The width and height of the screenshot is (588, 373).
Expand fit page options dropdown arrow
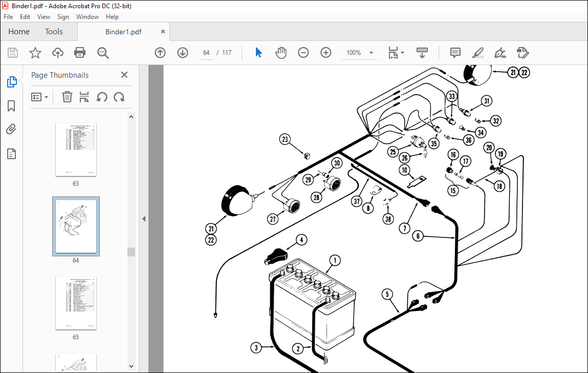click(x=403, y=53)
